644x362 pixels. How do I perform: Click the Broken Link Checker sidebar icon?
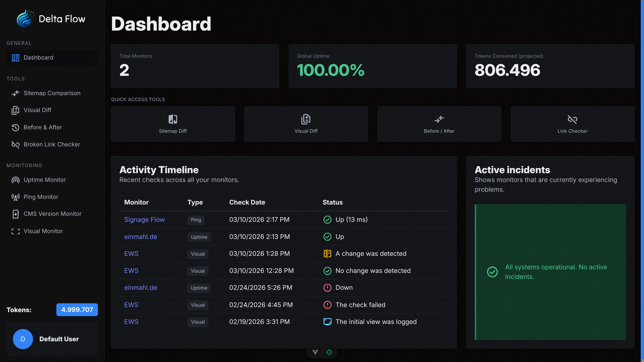click(15, 144)
